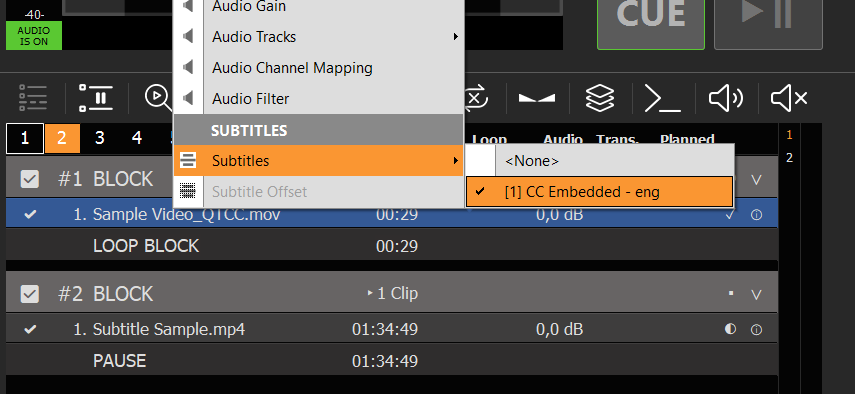Mute audio with the crossed speaker icon
This screenshot has height=394, width=855.
[789, 98]
